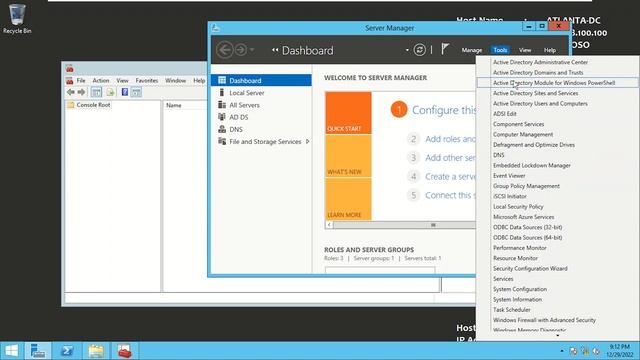Expand the File and Storage Services submenu arrow
Screen dimensions: 640x360
point(307,142)
